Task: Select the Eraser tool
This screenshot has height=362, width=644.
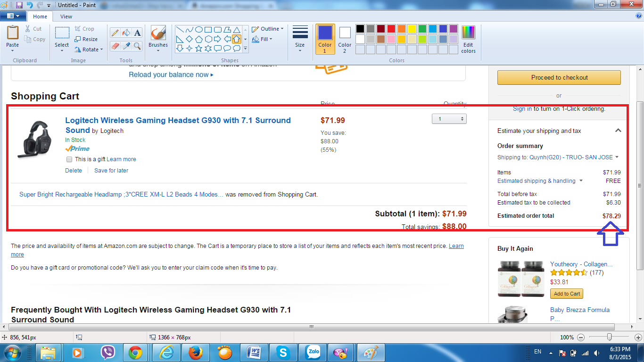Action: [x=115, y=46]
